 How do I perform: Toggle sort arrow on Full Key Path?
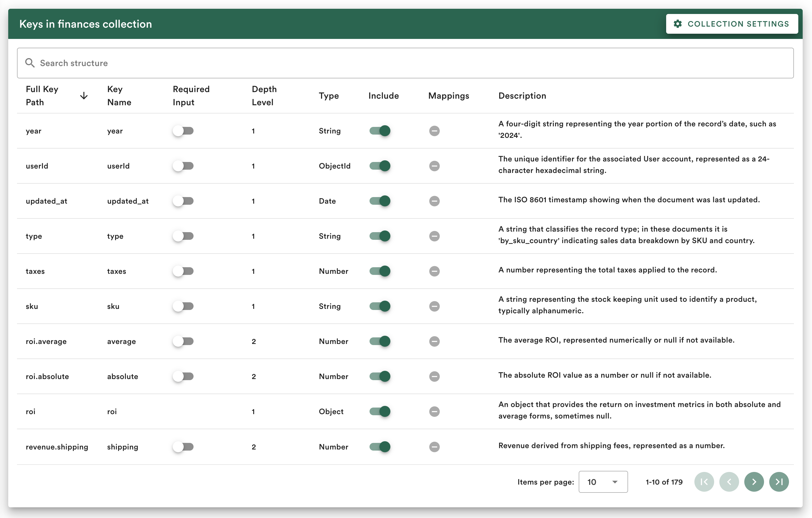point(84,96)
